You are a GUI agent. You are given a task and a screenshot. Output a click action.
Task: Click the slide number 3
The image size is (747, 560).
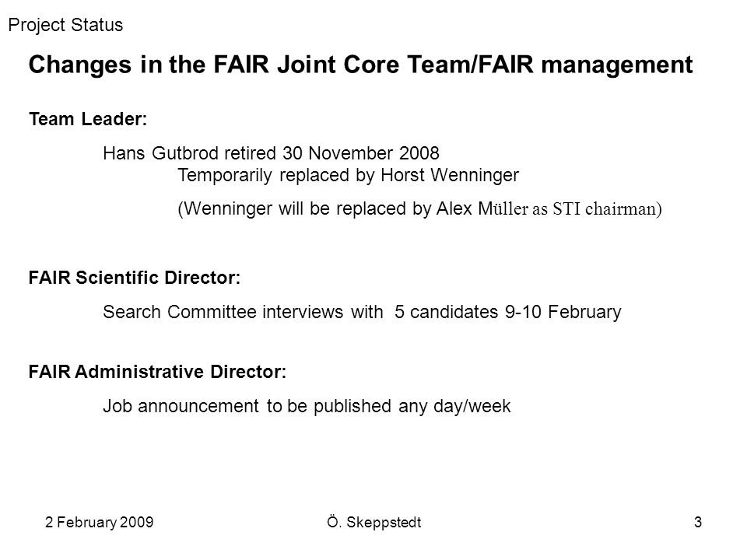pyautogui.click(x=698, y=523)
